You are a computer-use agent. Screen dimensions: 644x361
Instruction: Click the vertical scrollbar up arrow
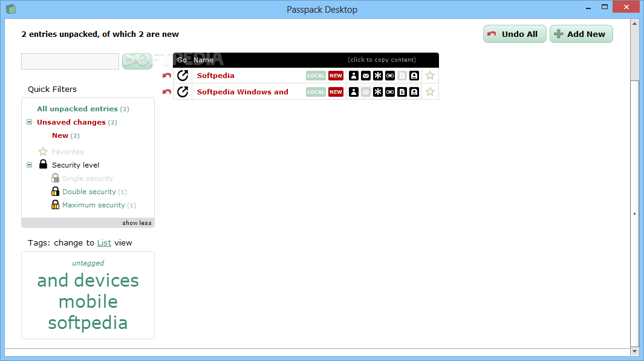point(634,24)
